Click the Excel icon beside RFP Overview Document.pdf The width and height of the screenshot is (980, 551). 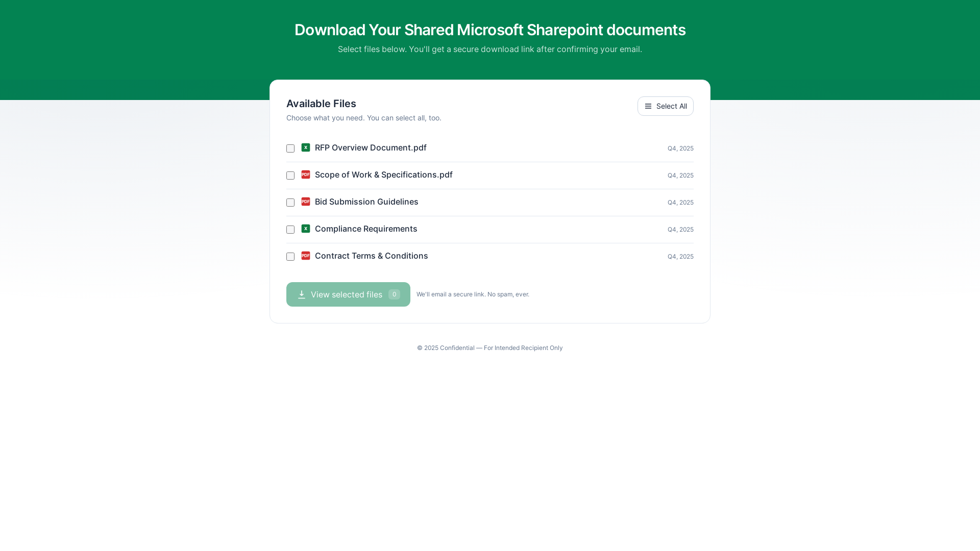tap(306, 147)
